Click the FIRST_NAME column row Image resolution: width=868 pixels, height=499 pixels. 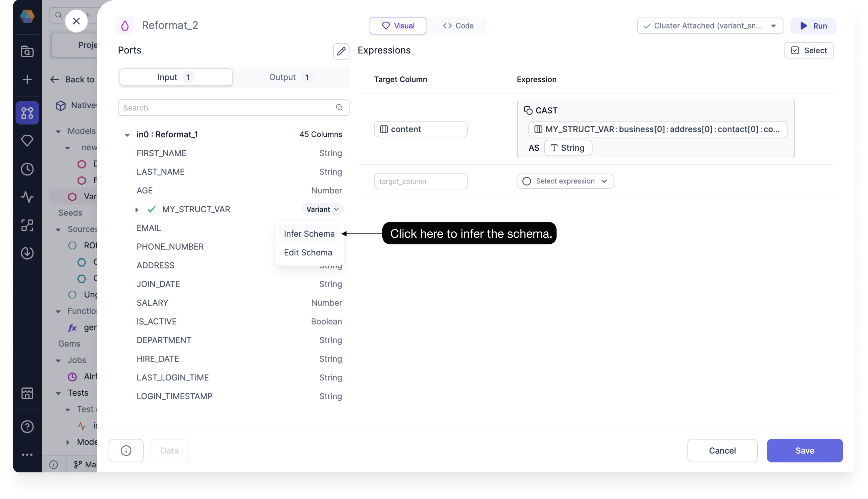tap(239, 153)
